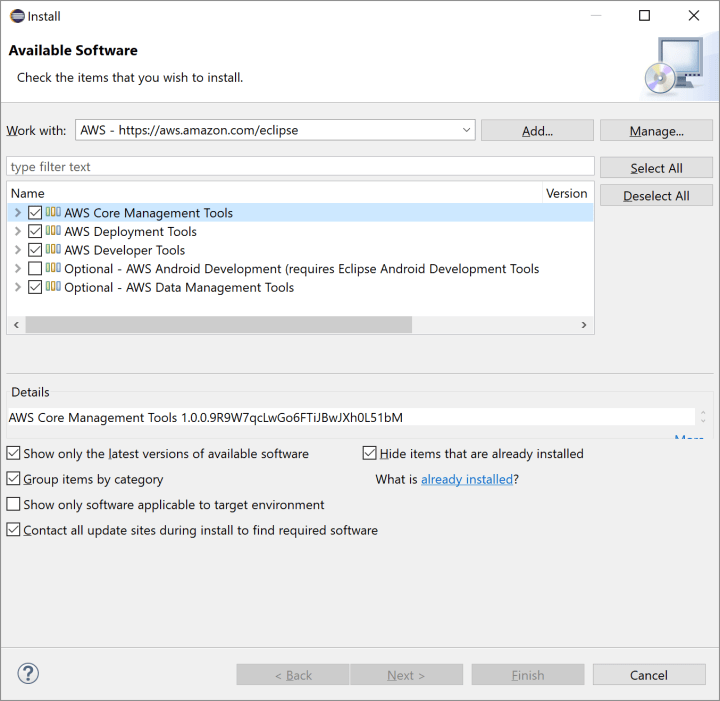The image size is (720, 701).
Task: Open the already installed link
Action: (466, 480)
